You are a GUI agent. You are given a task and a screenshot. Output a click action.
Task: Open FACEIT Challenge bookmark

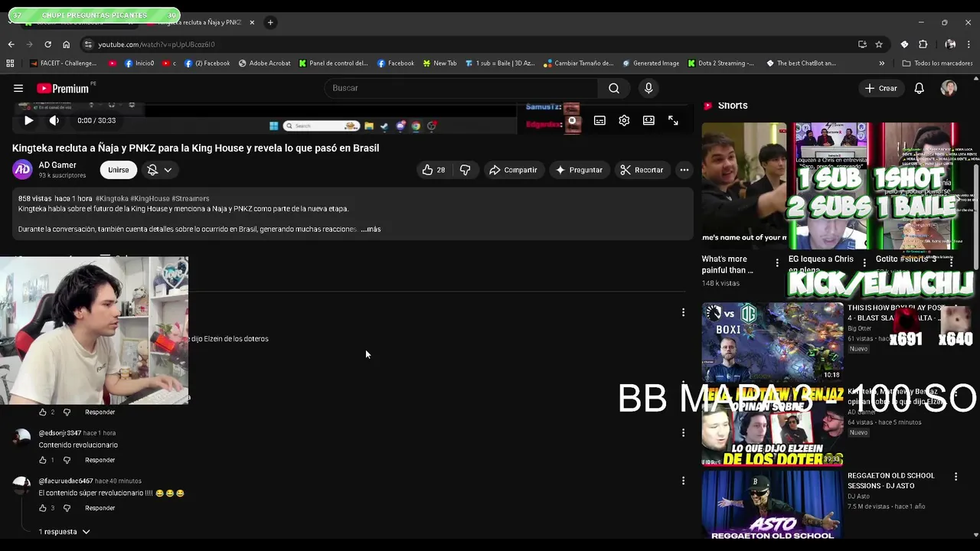63,64
